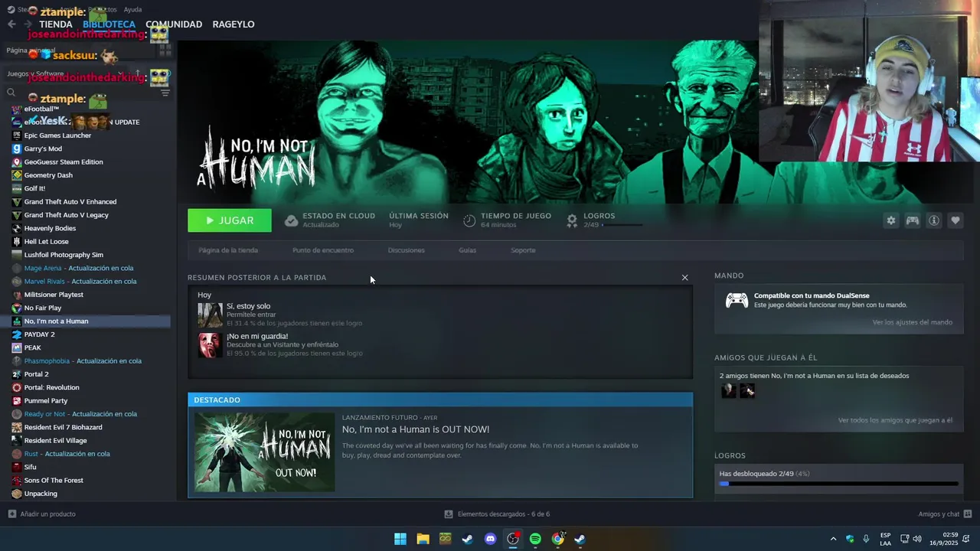Open the library filter options icon
This screenshot has width=980, height=551.
(x=165, y=93)
